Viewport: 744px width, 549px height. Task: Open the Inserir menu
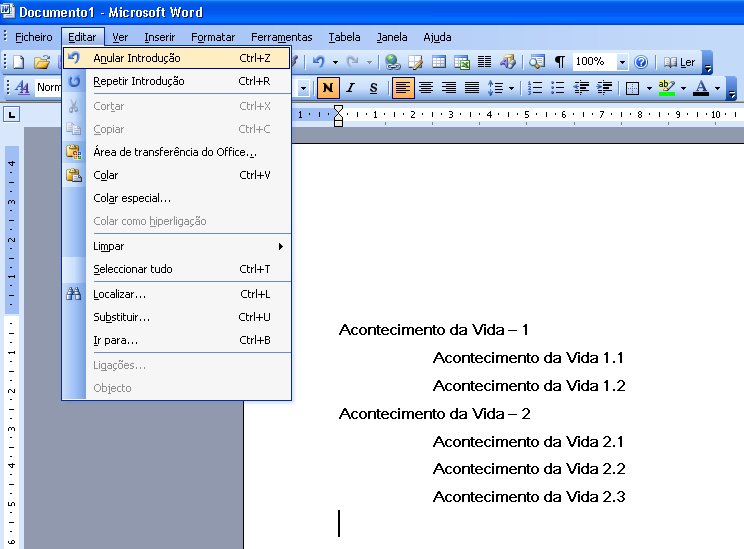(x=159, y=37)
